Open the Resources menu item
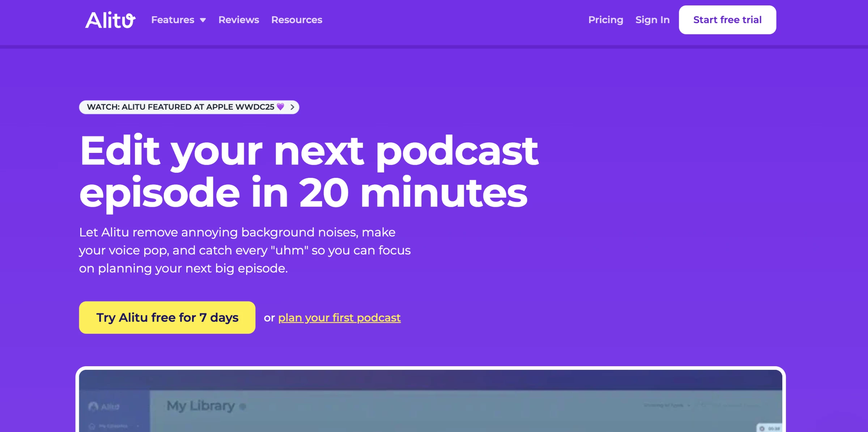The width and height of the screenshot is (868, 432). click(297, 20)
